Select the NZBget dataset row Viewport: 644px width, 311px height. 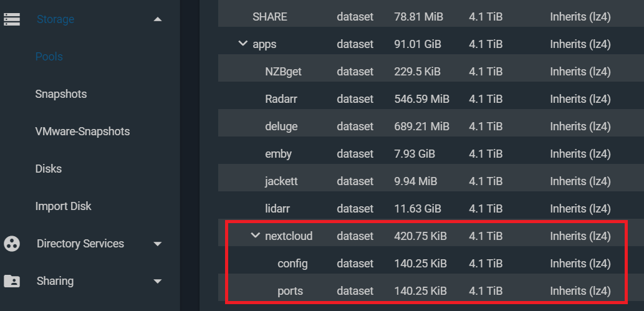click(431, 72)
